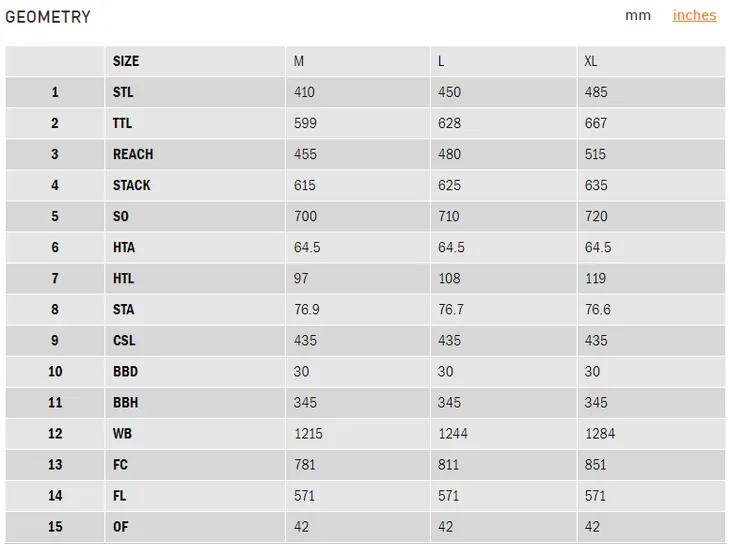This screenshot has width=730, height=544.
Task: Click row number 15 for OF
Action: (x=55, y=527)
